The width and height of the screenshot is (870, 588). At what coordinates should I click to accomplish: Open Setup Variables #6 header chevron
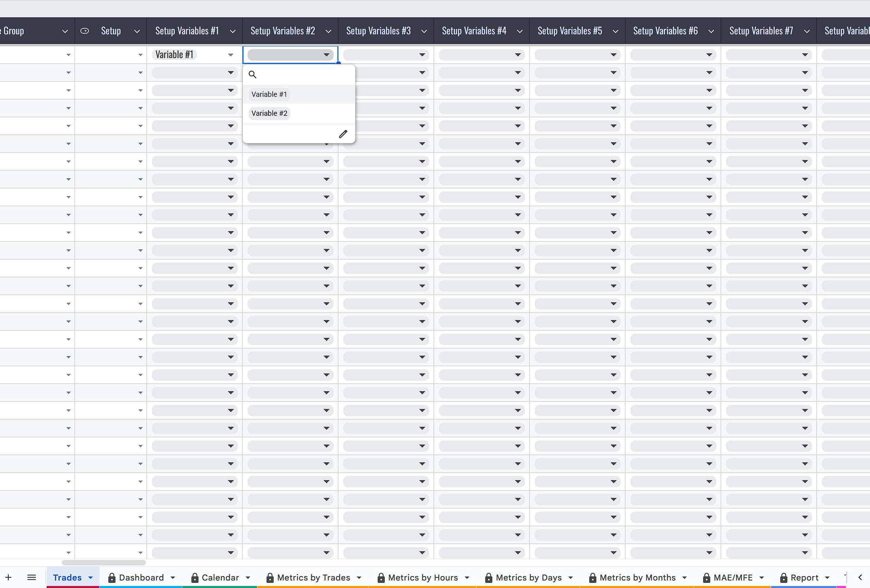click(x=711, y=31)
